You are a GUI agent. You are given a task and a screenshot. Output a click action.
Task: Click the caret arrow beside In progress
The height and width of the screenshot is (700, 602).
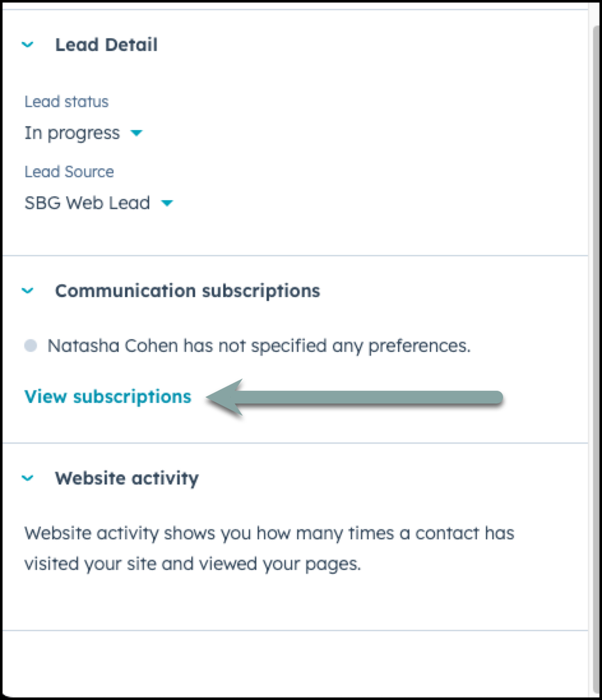coord(136,133)
